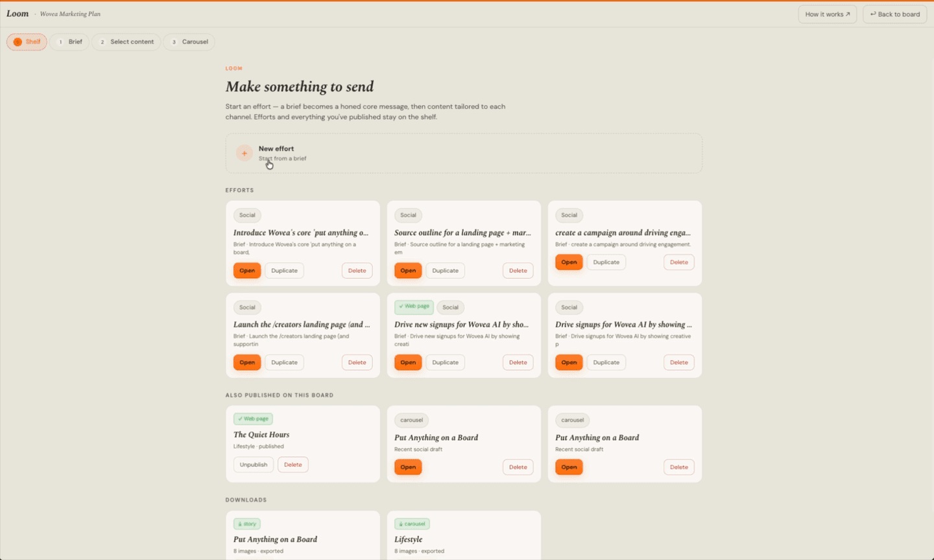Open "Drive signups for Wovea AI by showing" effort
Image resolution: width=934 pixels, height=560 pixels.
click(x=569, y=362)
